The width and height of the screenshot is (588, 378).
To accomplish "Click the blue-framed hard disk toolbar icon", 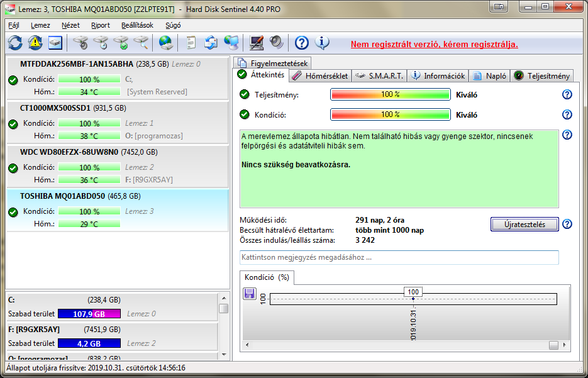I will pyautogui.click(x=55, y=43).
